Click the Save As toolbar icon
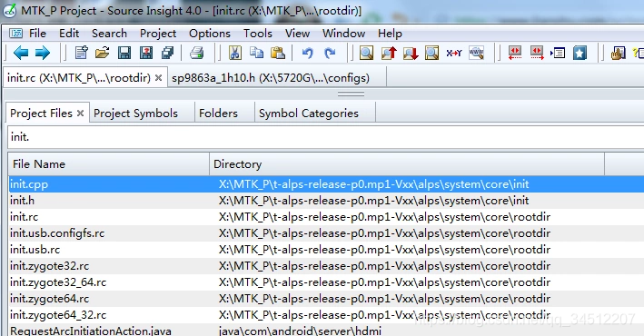The height and width of the screenshot is (336, 644). [146, 53]
